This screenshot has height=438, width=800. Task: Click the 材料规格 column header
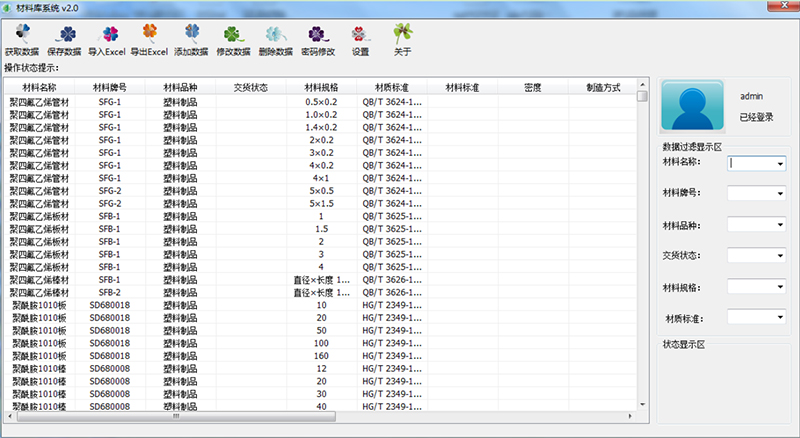tap(321, 88)
